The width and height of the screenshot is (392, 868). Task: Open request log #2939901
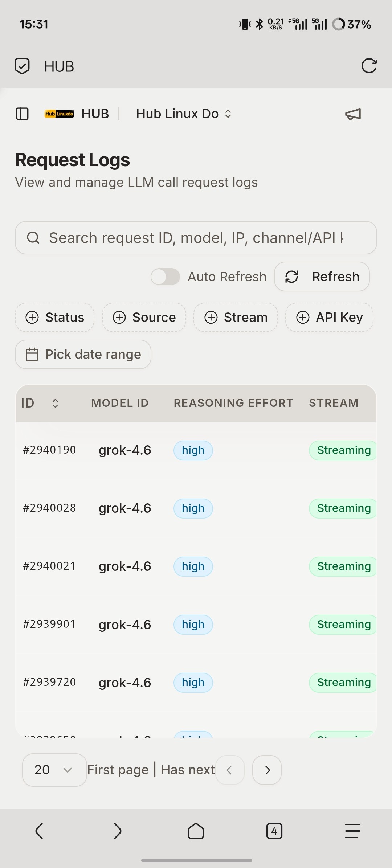(x=49, y=624)
